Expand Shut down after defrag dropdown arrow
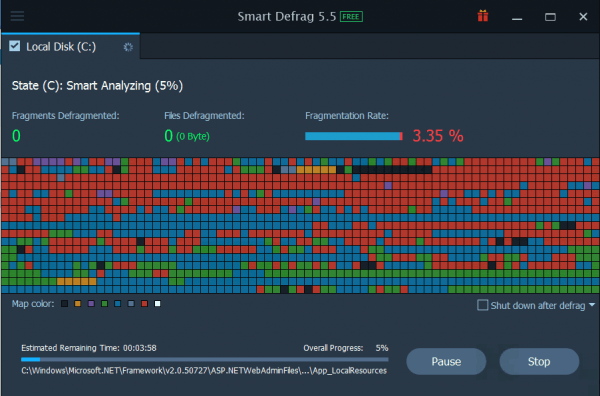Viewport: 600px width, 396px height. point(592,305)
